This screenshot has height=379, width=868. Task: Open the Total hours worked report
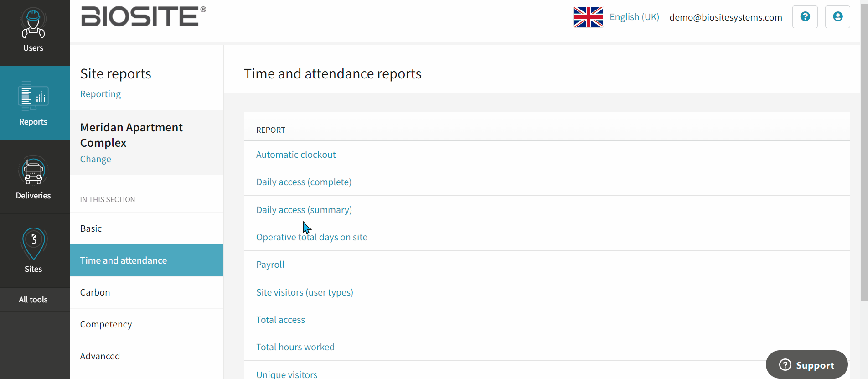295,347
